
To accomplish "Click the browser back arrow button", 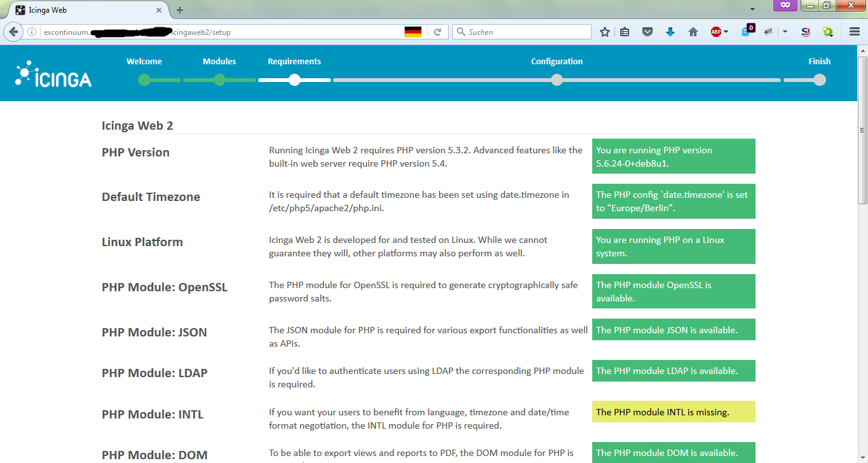I will [x=13, y=32].
